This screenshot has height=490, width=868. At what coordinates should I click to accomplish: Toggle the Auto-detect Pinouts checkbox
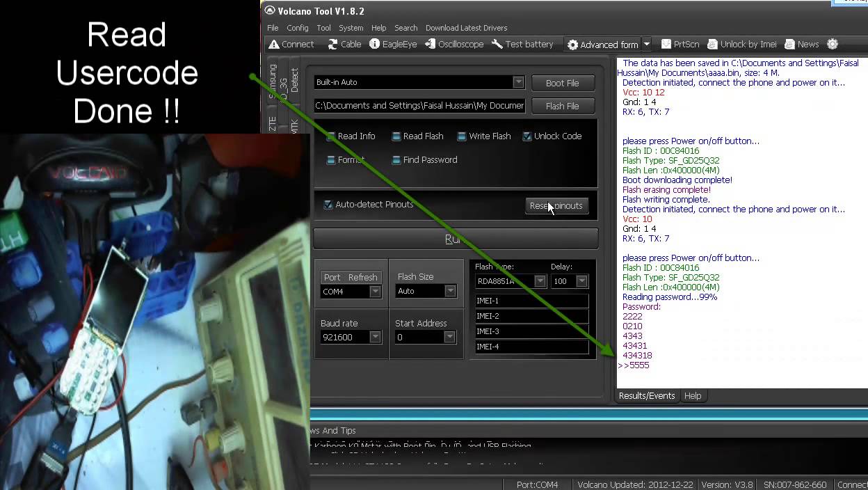[x=328, y=205]
